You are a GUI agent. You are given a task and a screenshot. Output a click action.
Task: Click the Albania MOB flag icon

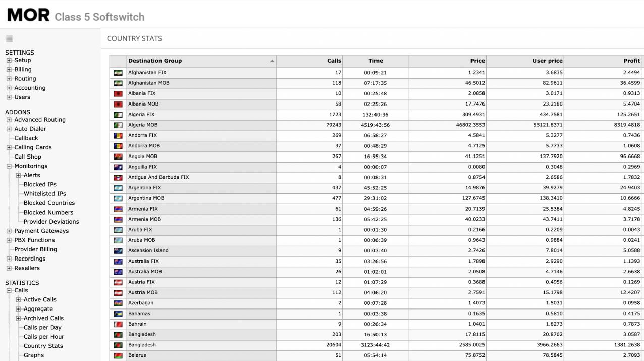click(118, 104)
